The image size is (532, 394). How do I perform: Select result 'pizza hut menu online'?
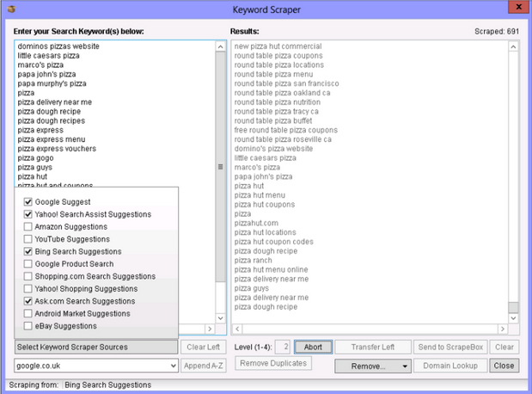271,269
